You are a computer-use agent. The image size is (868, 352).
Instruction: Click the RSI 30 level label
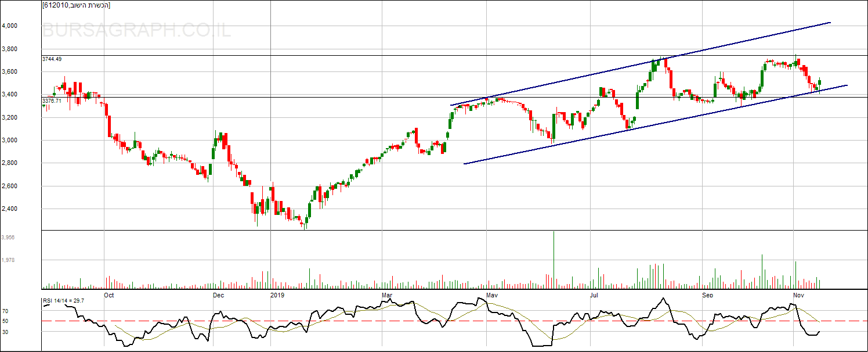tap(5, 332)
